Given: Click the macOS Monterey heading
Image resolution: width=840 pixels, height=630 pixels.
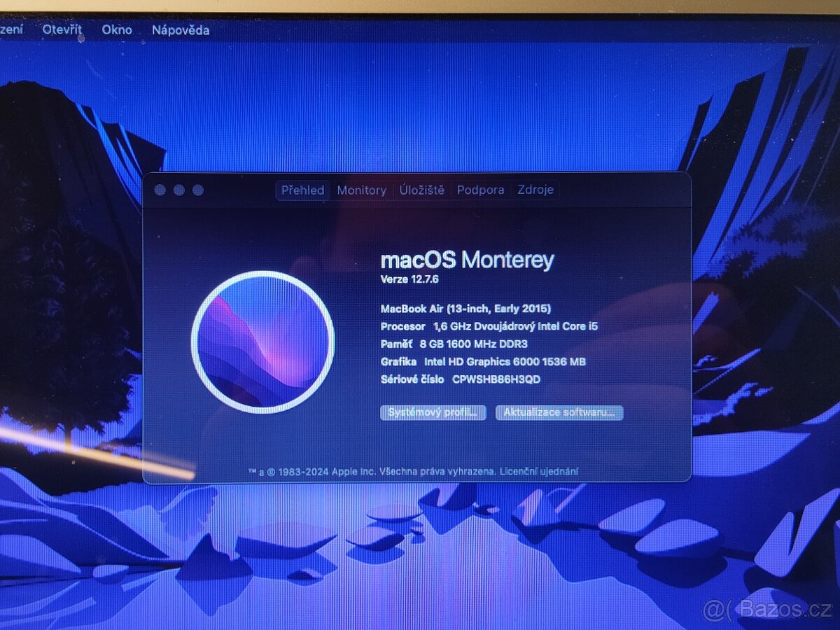Looking at the screenshot, I should pyautogui.click(x=467, y=260).
